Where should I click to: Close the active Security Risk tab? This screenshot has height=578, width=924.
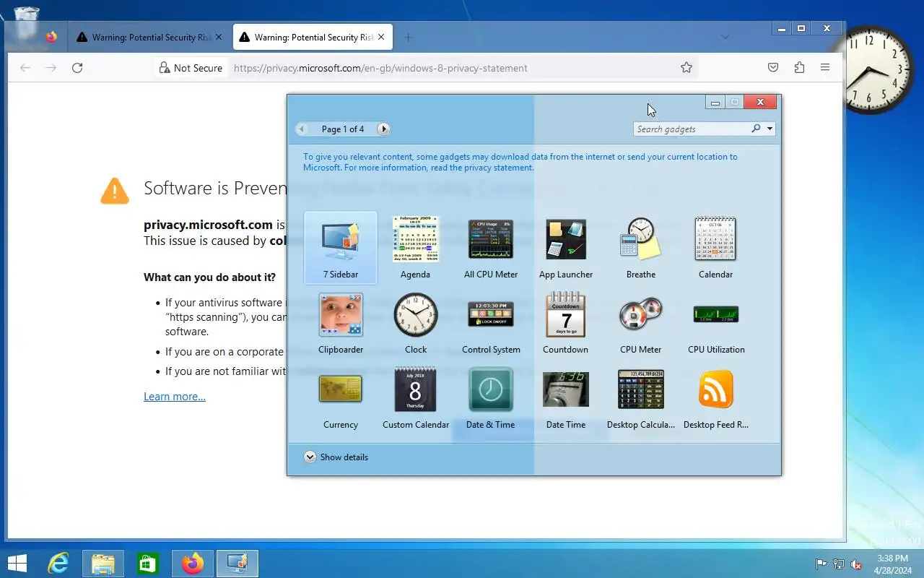381,38
